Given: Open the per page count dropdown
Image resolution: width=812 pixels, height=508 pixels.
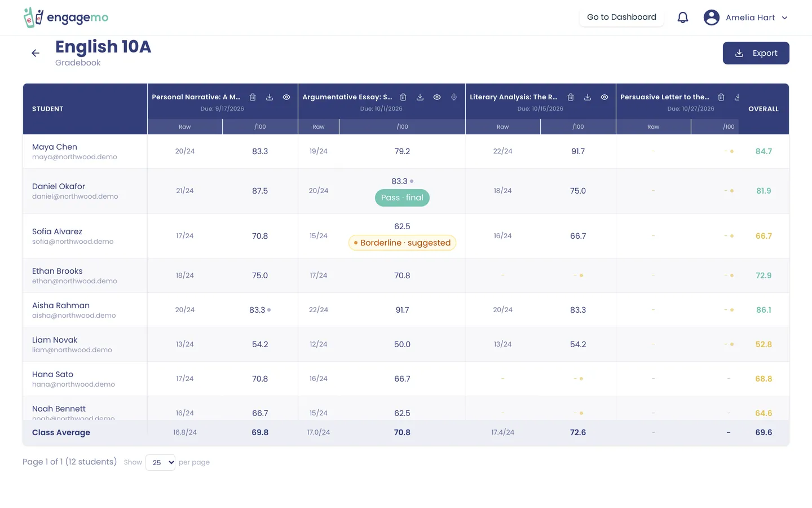Looking at the screenshot, I should [x=161, y=462].
